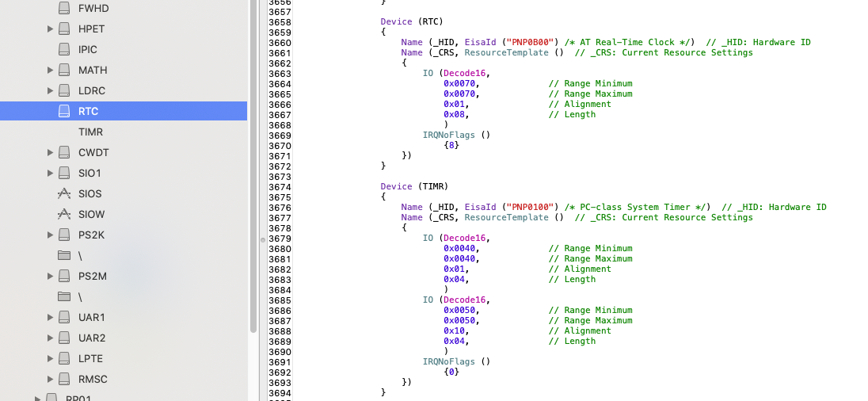Click ResourceTemplate on line 3677
The height and width of the screenshot is (401, 868).
click(x=507, y=218)
